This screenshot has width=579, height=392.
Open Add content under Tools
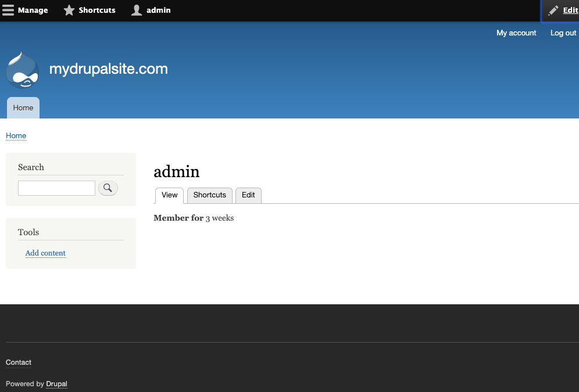pos(45,253)
